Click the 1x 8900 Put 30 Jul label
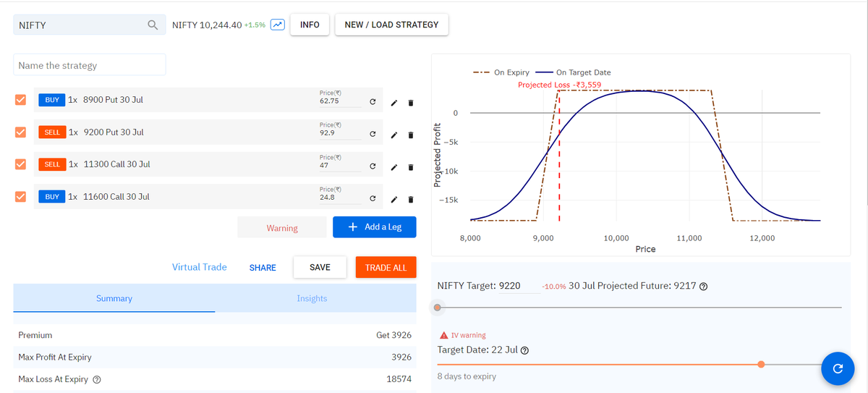Screen dimensions: 868x393 [x=105, y=100]
